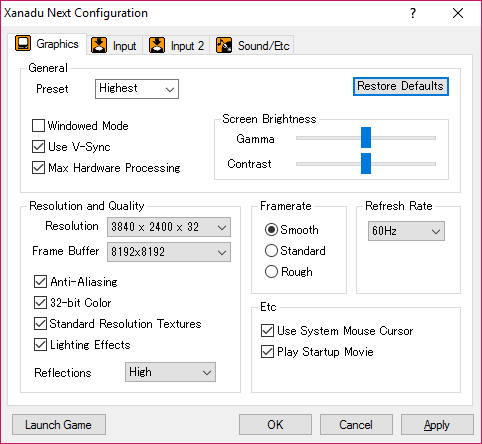
Task: Select the Standard framerate radio button
Action: [271, 251]
